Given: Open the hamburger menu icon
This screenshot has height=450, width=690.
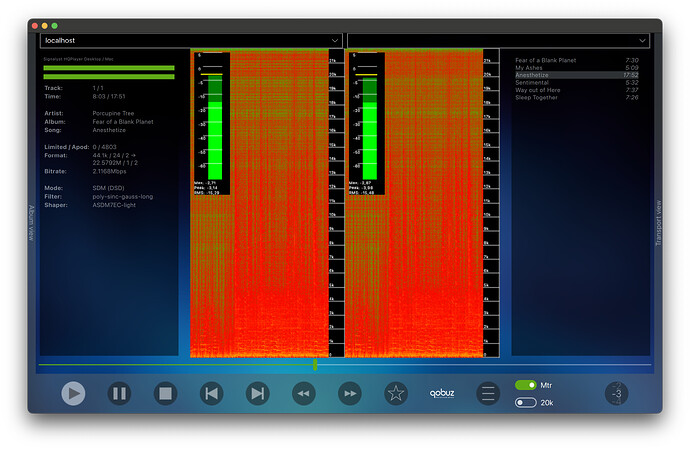Looking at the screenshot, I should (x=488, y=393).
